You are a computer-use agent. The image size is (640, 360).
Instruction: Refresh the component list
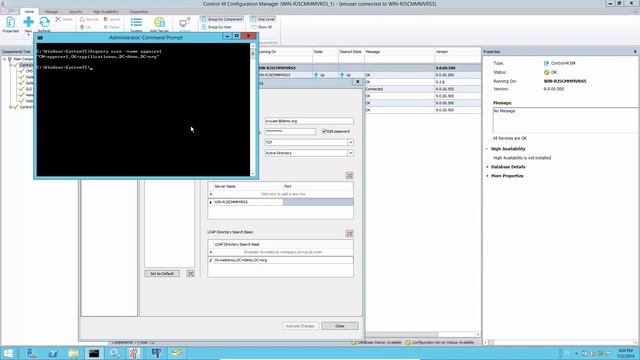pyautogui.click(x=44, y=24)
